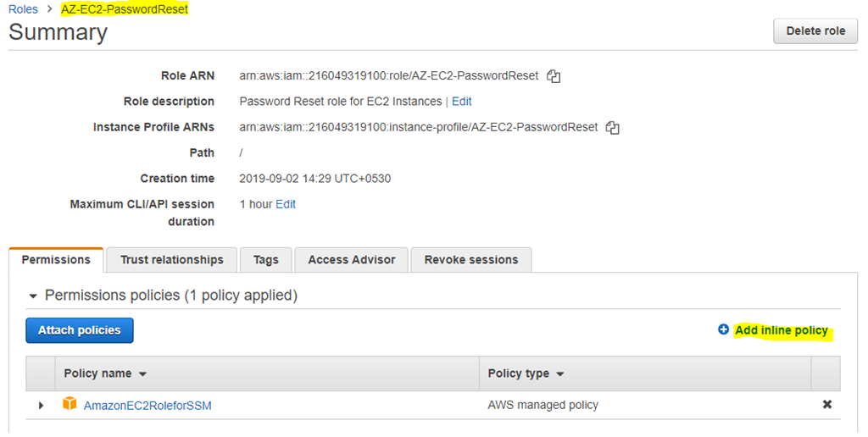Screen dimensions: 868x437
Task: Copy the Role ARN with clipboard icon
Action: pos(553,76)
